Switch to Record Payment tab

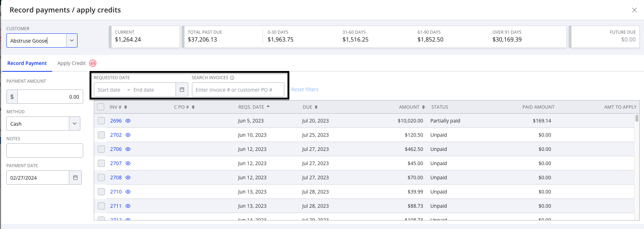pos(27,63)
